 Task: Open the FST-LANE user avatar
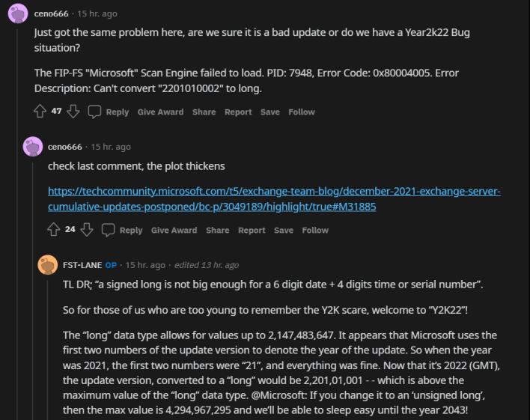pyautogui.click(x=47, y=265)
